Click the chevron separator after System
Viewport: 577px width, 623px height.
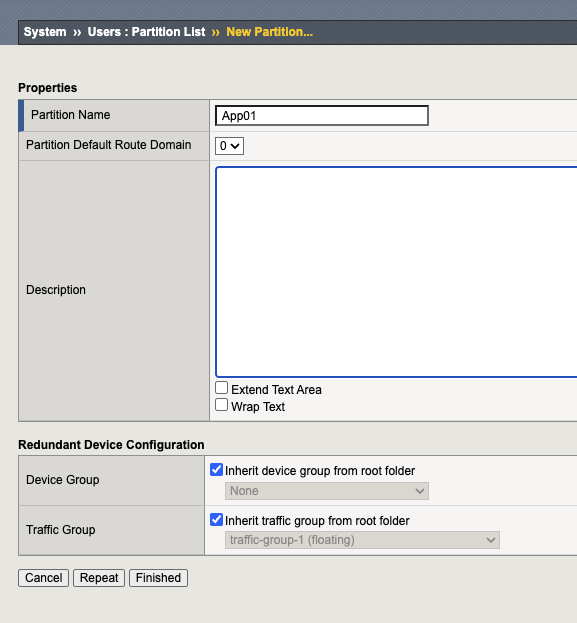(x=77, y=32)
